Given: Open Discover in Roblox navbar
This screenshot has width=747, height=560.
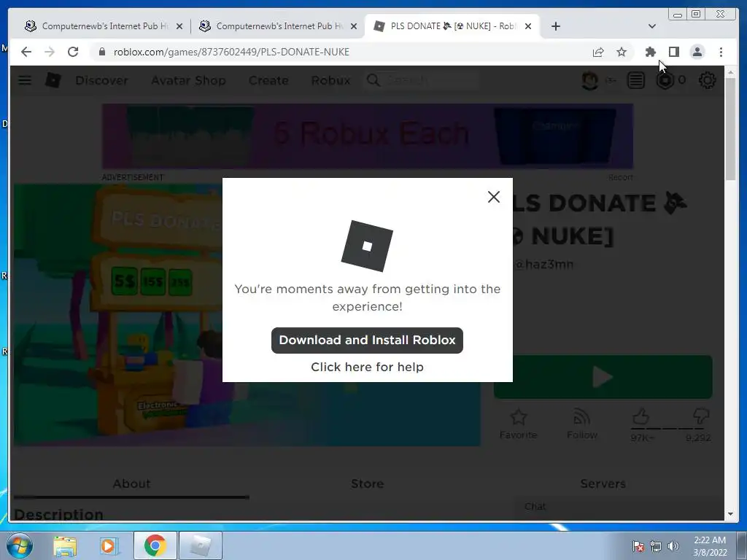Looking at the screenshot, I should click(101, 80).
